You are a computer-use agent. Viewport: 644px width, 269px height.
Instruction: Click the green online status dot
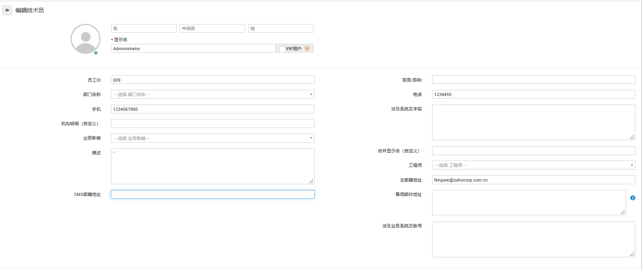point(96,53)
